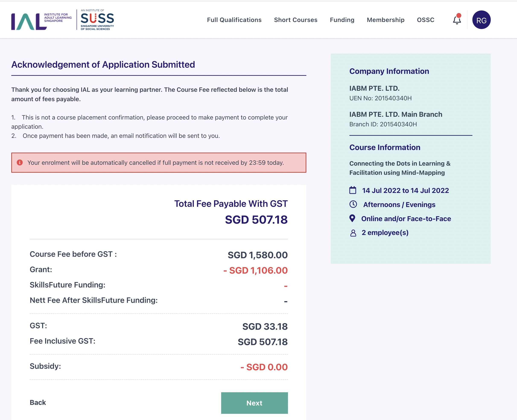Click the person icon beside 2 employee(s)
The height and width of the screenshot is (420, 517).
click(x=353, y=233)
